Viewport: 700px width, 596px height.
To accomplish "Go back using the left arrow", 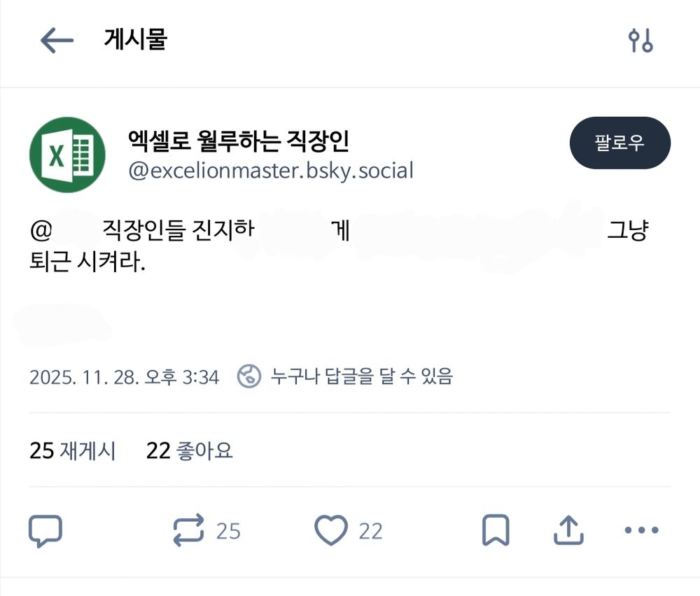I will click(x=57, y=40).
